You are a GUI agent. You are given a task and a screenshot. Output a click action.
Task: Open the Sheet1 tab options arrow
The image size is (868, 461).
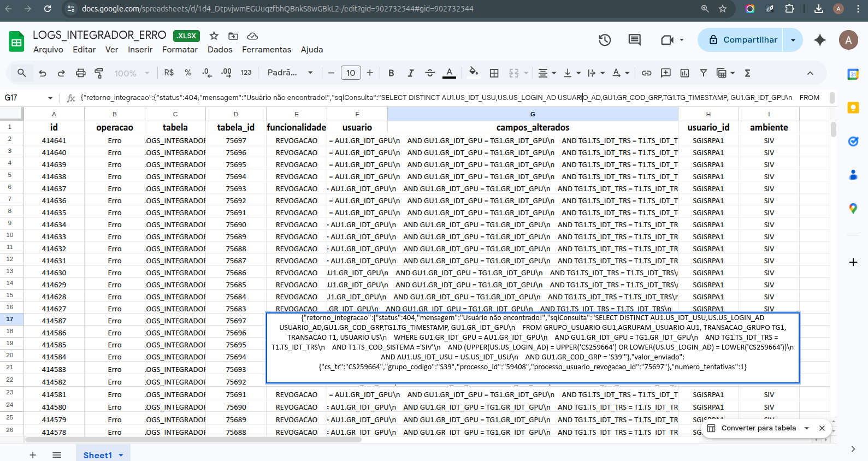click(121, 455)
